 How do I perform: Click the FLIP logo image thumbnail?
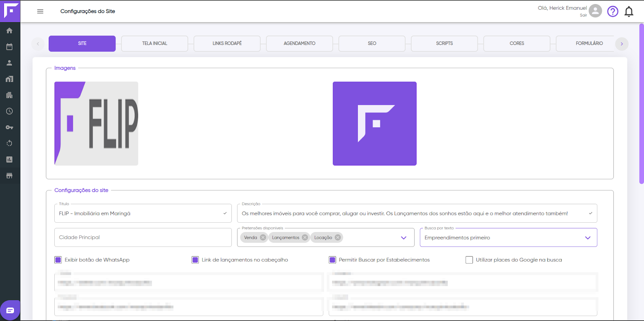coord(96,124)
